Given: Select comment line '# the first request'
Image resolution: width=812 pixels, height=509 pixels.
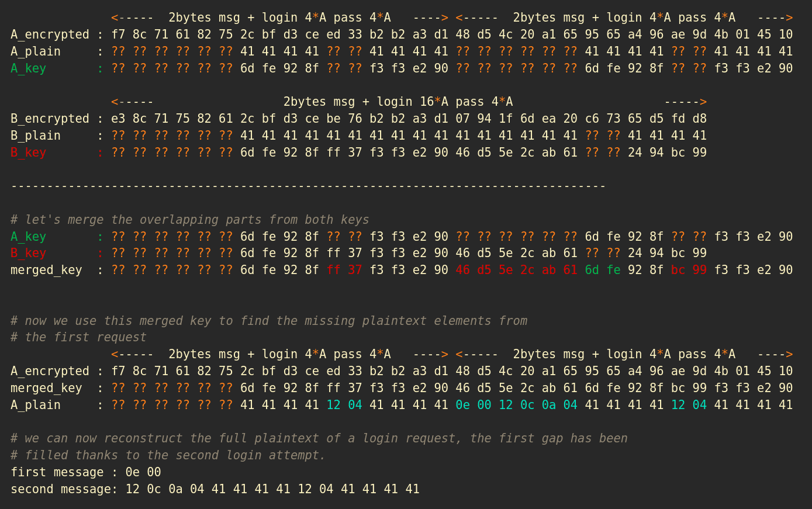Looking at the screenshot, I should click(78, 337).
